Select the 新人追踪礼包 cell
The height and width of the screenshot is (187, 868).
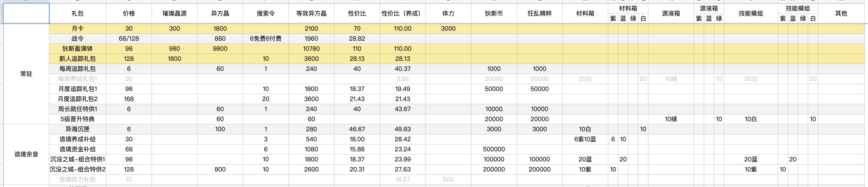coord(78,59)
